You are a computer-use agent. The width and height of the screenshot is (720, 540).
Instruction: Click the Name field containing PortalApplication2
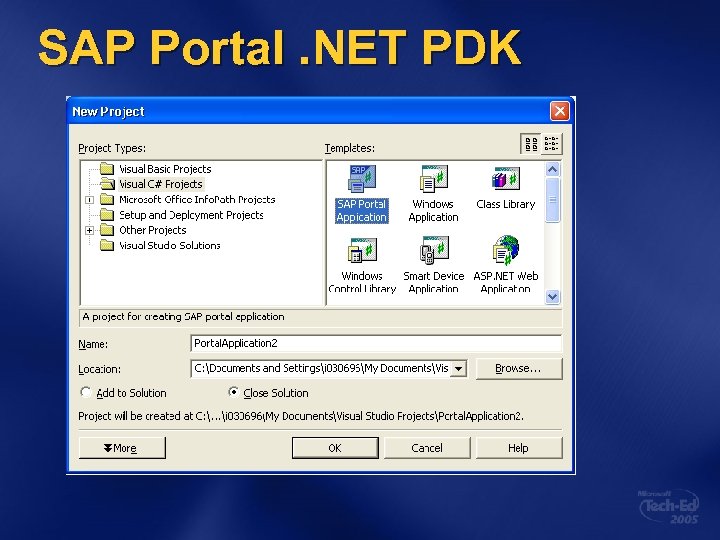[376, 343]
